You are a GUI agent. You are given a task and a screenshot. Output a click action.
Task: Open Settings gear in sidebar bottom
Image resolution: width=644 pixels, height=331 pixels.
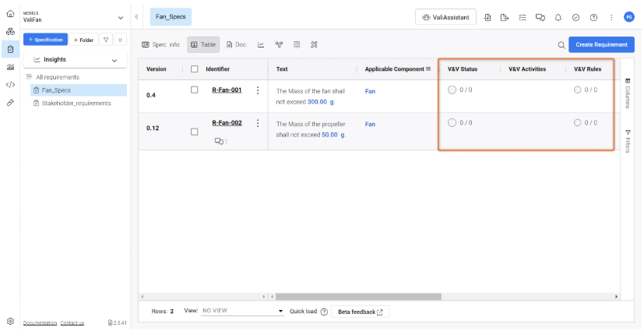point(11,321)
